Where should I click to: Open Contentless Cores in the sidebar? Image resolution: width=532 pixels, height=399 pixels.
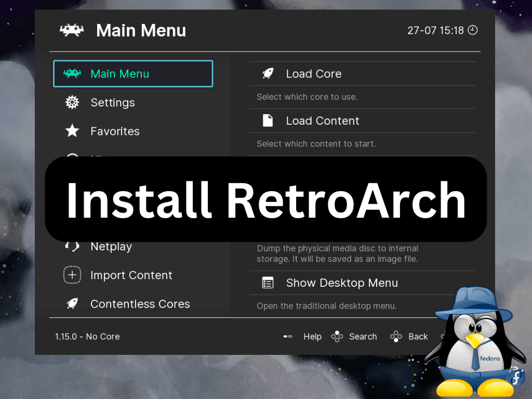133,303
